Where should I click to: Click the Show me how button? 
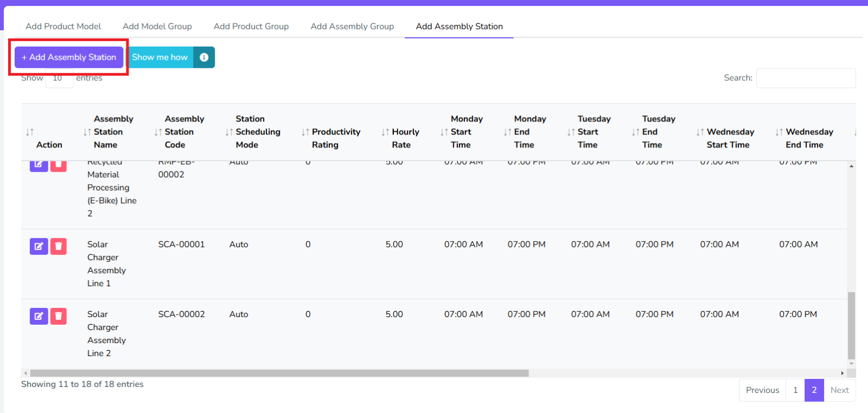click(x=160, y=57)
